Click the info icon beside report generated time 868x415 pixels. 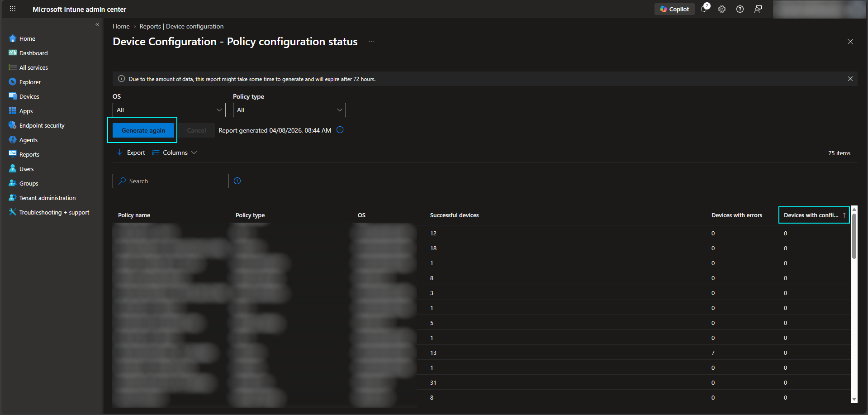click(x=340, y=130)
